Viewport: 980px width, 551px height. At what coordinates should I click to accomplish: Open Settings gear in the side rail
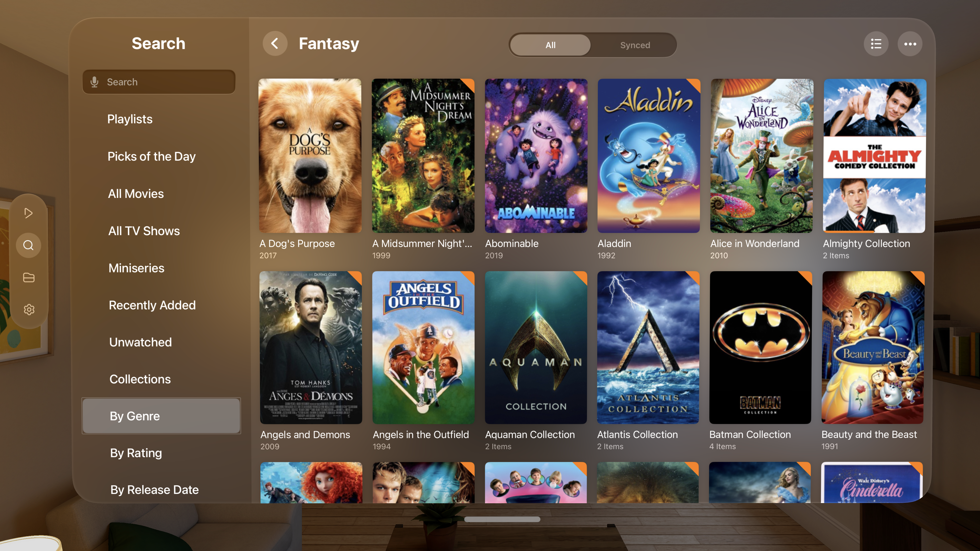click(x=29, y=309)
